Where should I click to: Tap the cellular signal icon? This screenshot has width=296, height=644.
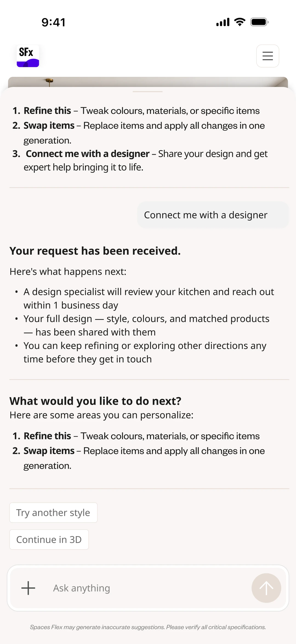pyautogui.click(x=223, y=22)
